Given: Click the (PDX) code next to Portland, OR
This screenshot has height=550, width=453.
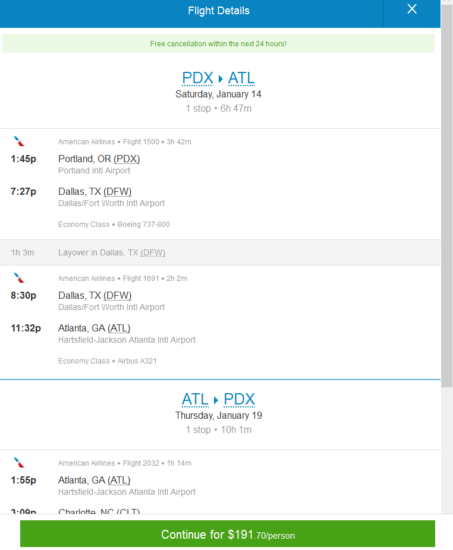Looking at the screenshot, I should pyautogui.click(x=127, y=159).
